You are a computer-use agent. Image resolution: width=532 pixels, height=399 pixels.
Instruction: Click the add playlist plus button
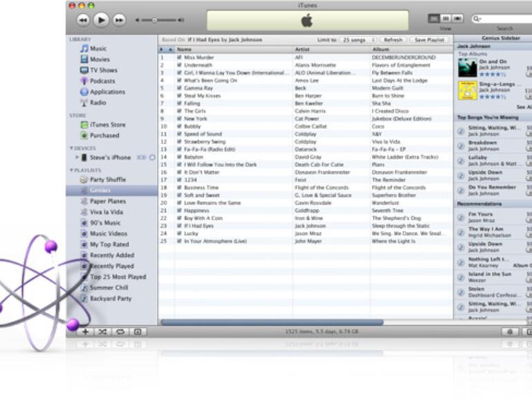86,332
